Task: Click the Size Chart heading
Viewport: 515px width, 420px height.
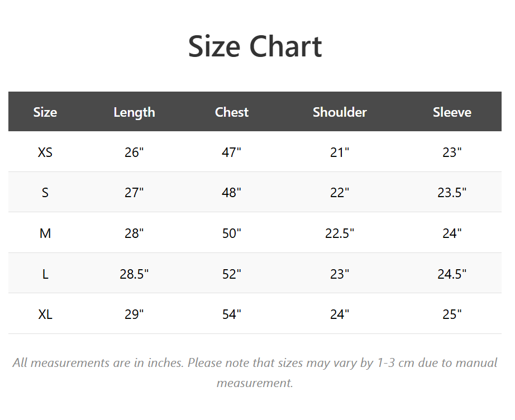Action: (x=255, y=46)
